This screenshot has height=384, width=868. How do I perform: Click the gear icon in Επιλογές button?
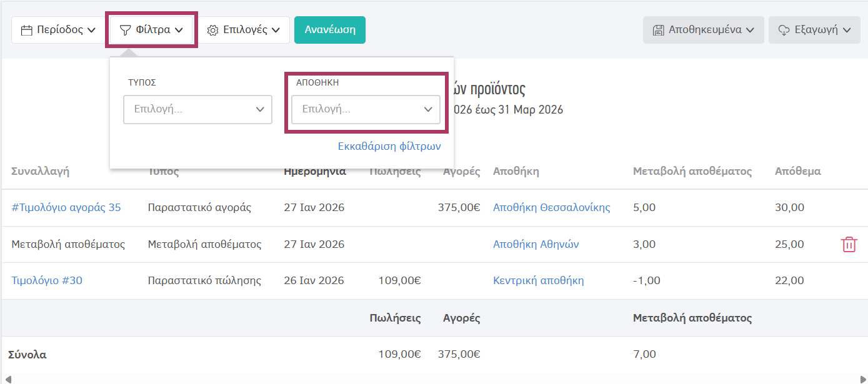213,30
